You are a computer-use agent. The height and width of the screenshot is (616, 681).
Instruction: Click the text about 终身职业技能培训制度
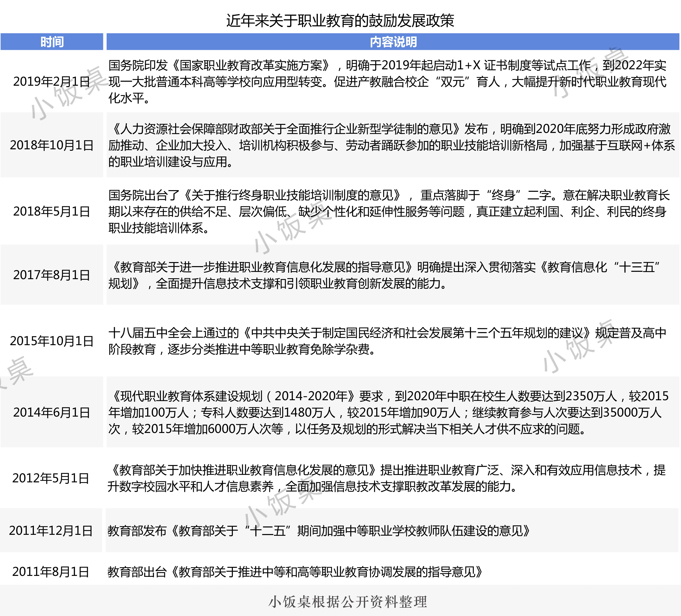(x=389, y=212)
